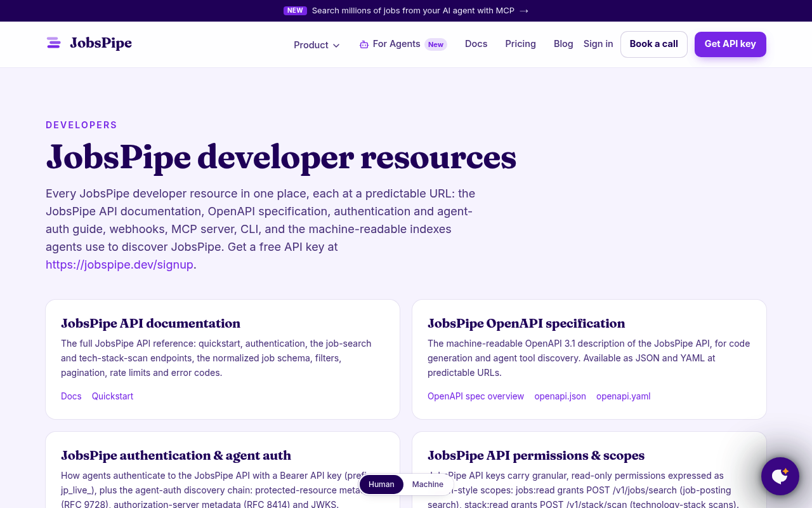Image resolution: width=812 pixels, height=508 pixels.
Task: Switch to Machine view mode
Action: (428, 485)
